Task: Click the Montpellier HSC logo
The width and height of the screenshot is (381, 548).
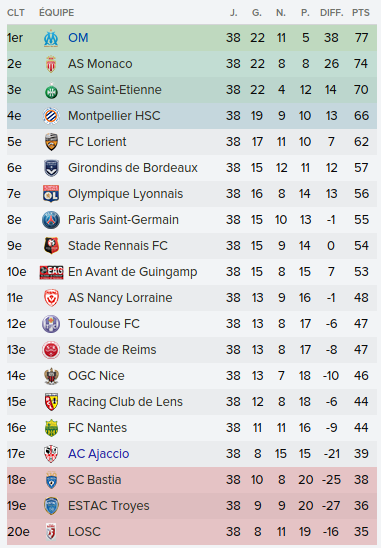Action: tap(51, 116)
